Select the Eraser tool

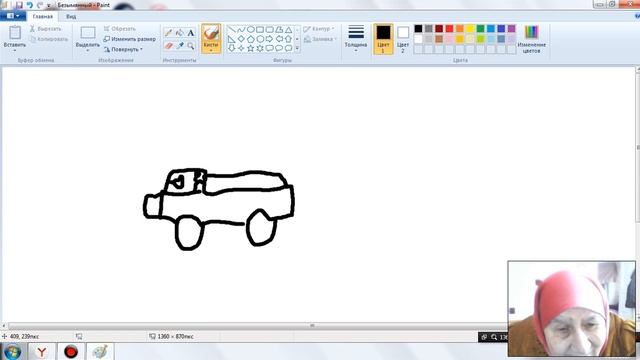pyautogui.click(x=168, y=46)
